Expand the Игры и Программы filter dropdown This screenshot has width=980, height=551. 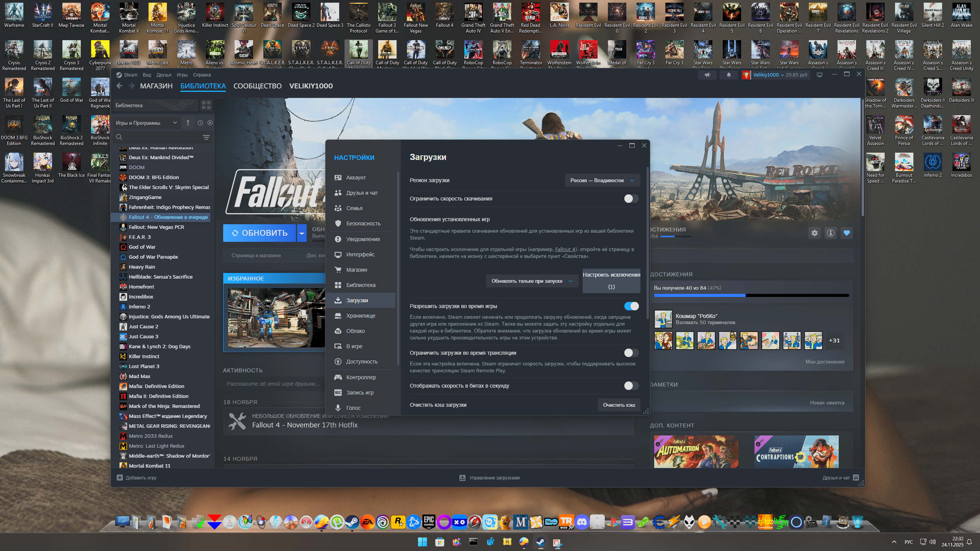click(146, 123)
